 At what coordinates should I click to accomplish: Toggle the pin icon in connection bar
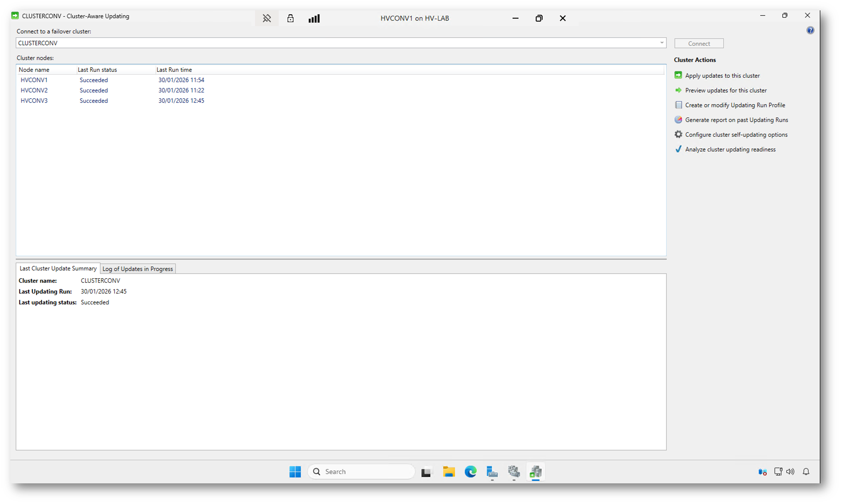pyautogui.click(x=267, y=19)
